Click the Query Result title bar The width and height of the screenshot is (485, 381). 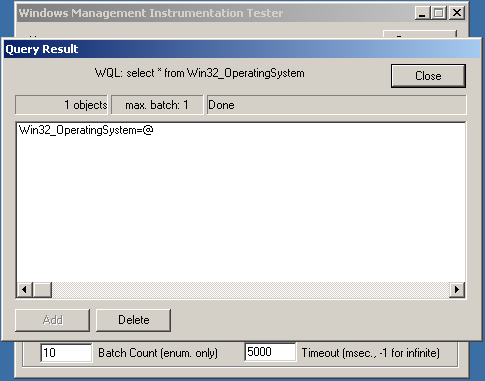(x=242, y=49)
